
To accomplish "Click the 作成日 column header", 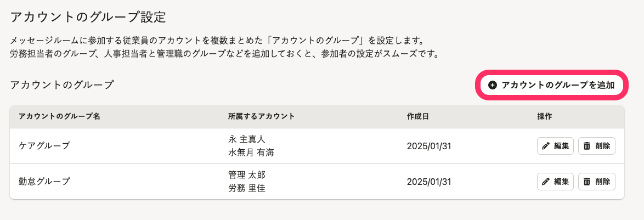I will tap(417, 116).
